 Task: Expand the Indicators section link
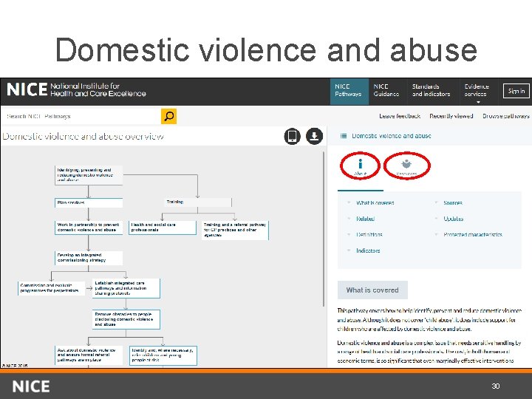tap(368, 250)
